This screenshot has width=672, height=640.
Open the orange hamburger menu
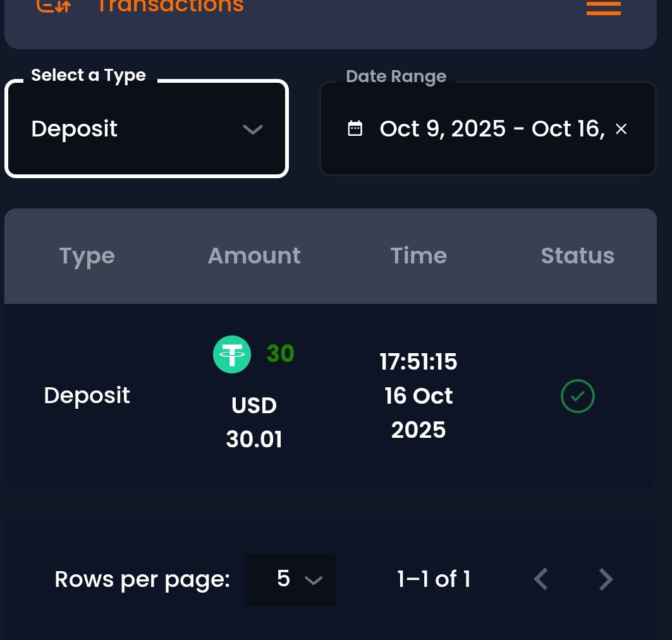coord(603,8)
